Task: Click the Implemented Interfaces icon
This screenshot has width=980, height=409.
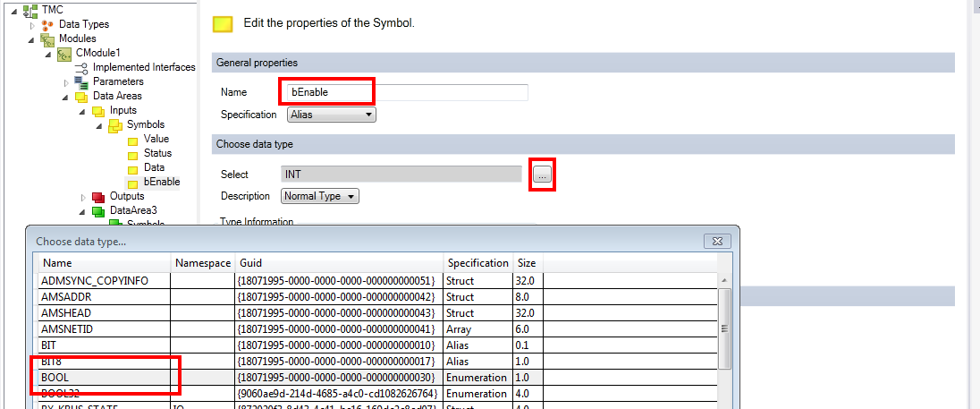Action: click(x=80, y=67)
